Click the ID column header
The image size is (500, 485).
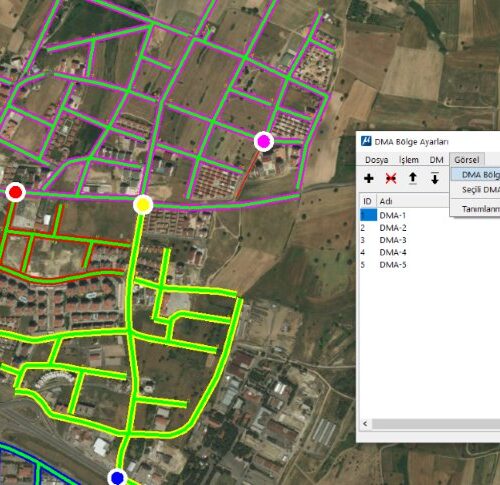[x=368, y=201]
